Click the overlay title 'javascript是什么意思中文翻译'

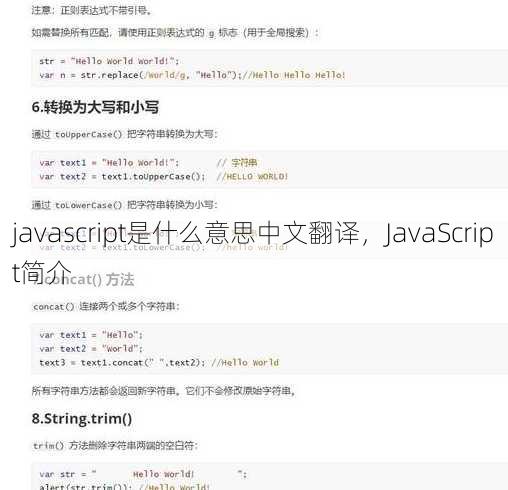[x=186, y=233]
